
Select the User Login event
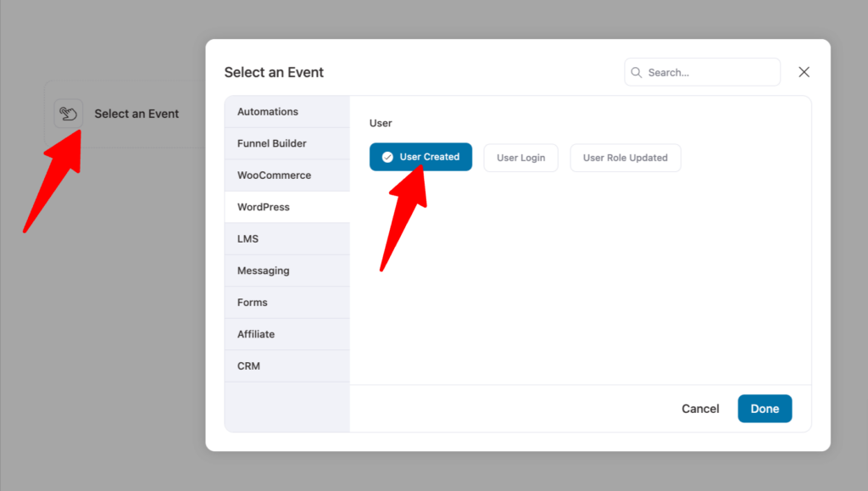[x=520, y=157]
